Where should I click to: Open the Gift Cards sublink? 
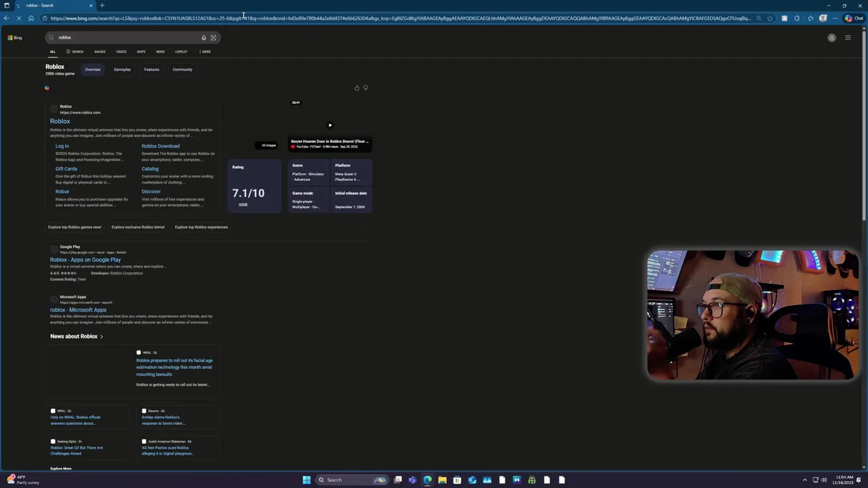(x=66, y=169)
